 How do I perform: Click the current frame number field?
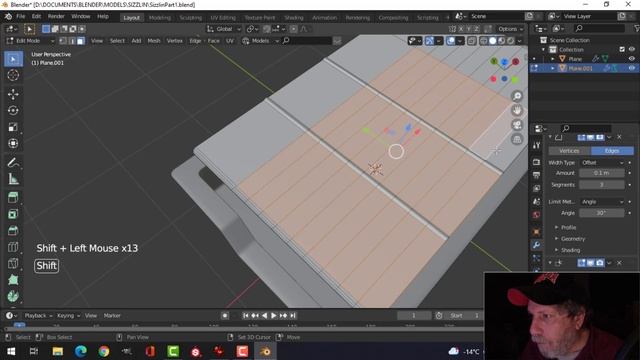(x=414, y=316)
